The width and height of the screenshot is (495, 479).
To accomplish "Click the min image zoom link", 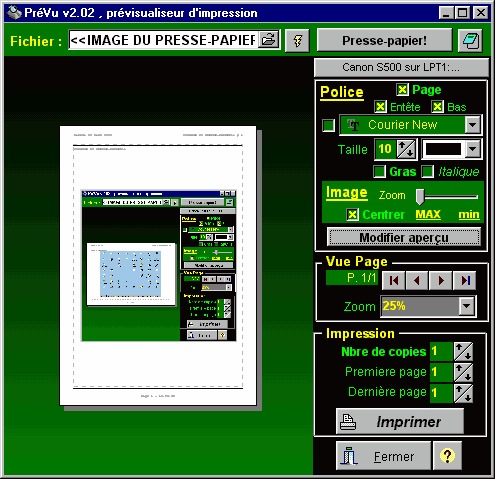I will (469, 214).
